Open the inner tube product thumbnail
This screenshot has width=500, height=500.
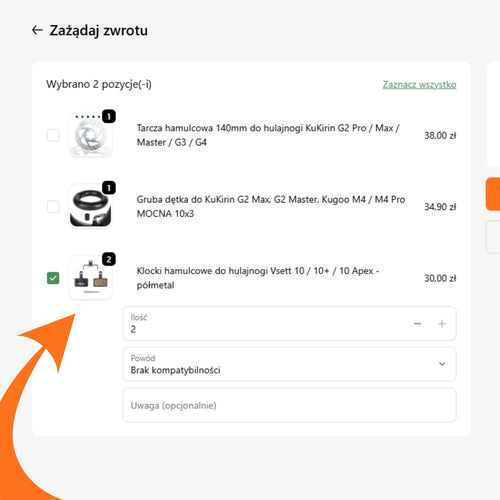pos(90,207)
